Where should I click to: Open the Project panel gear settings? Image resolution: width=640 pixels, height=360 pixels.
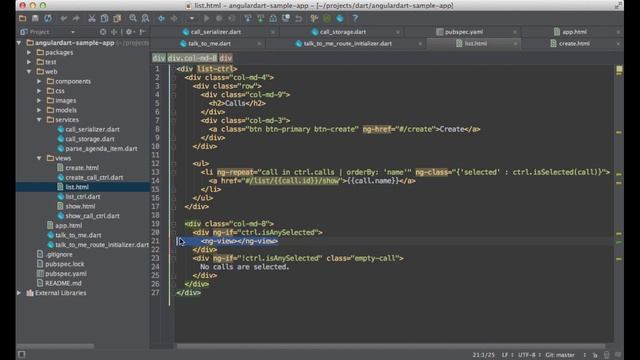pos(129,32)
